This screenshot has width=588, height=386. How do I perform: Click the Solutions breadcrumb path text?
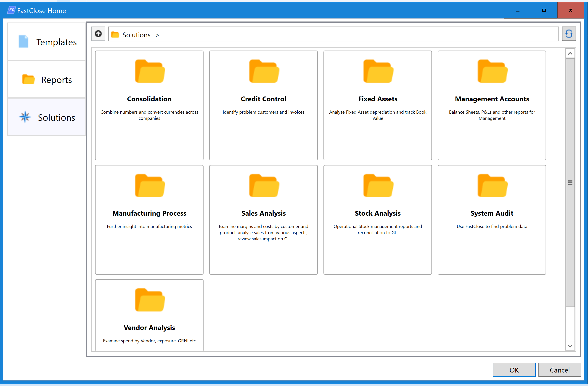pos(136,35)
